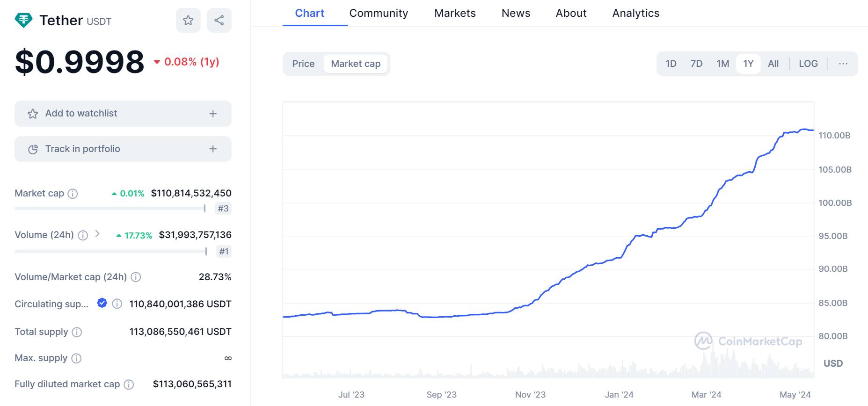Click the 110.00B axis label
This screenshot has height=406, width=868.
(x=834, y=136)
